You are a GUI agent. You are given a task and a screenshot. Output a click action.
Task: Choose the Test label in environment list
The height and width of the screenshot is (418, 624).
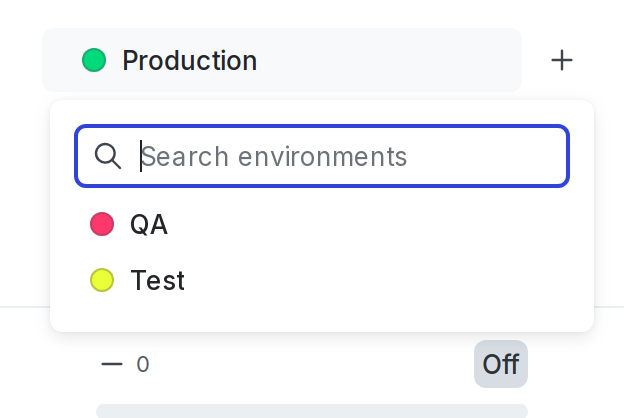coord(158,280)
